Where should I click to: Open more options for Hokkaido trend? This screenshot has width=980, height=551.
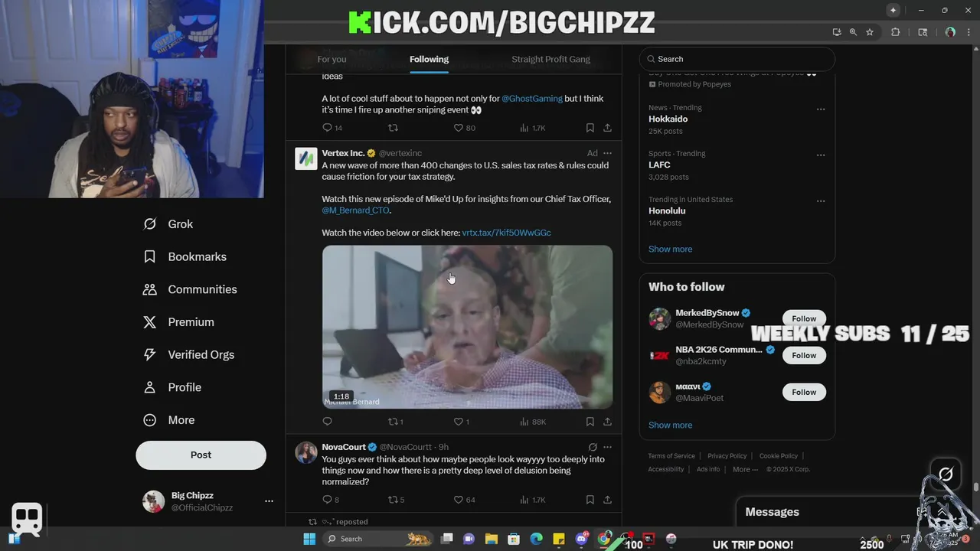(x=821, y=109)
